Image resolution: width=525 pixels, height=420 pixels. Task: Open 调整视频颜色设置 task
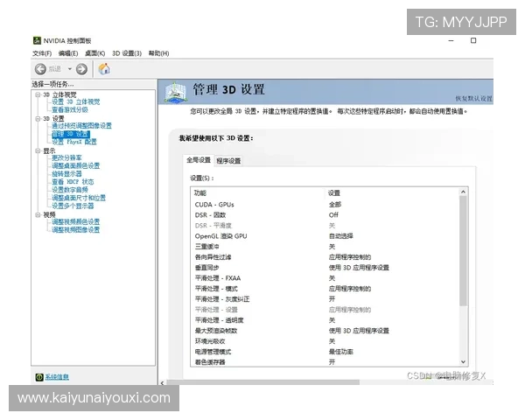coord(75,221)
